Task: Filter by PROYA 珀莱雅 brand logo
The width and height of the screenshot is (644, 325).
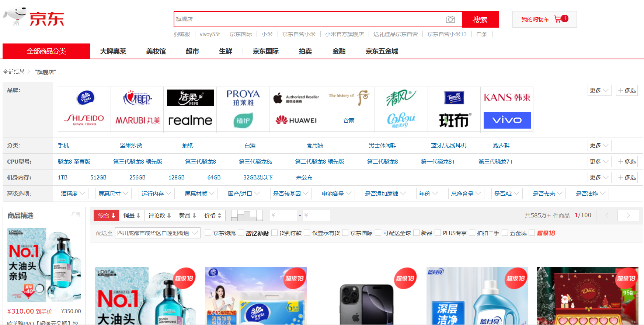Action: click(243, 98)
